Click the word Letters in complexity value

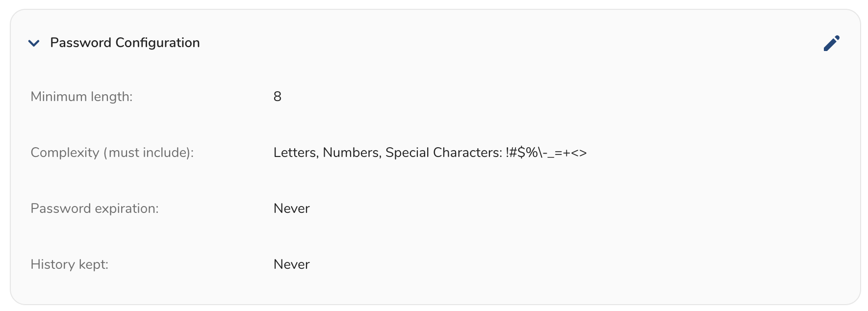295,153
